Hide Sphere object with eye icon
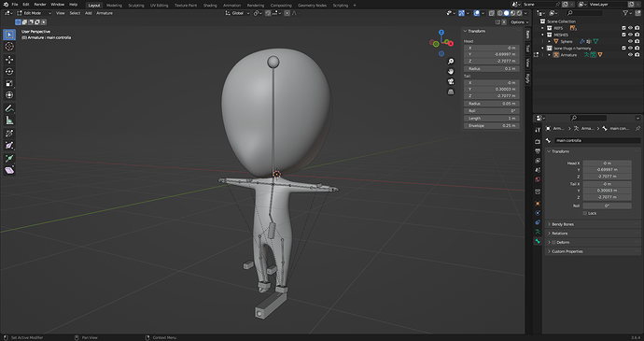The image size is (644, 341). point(630,41)
